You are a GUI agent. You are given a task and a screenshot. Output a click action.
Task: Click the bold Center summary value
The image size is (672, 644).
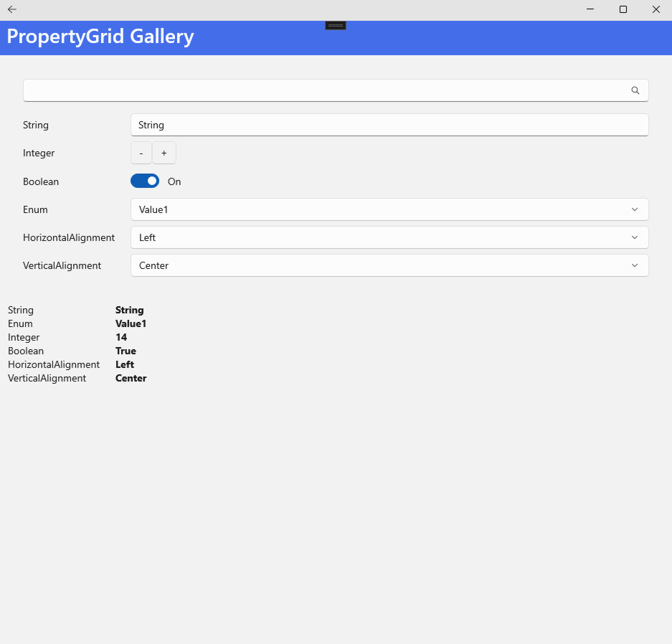(x=131, y=378)
